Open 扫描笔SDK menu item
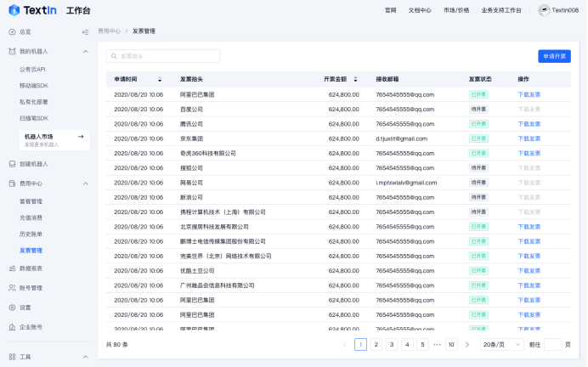 pos(34,118)
